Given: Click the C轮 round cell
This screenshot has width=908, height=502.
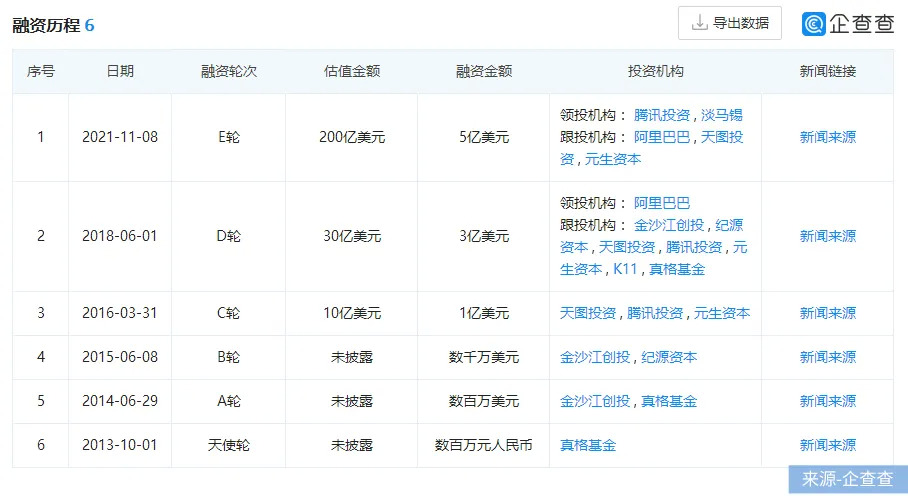Looking at the screenshot, I should tap(229, 313).
